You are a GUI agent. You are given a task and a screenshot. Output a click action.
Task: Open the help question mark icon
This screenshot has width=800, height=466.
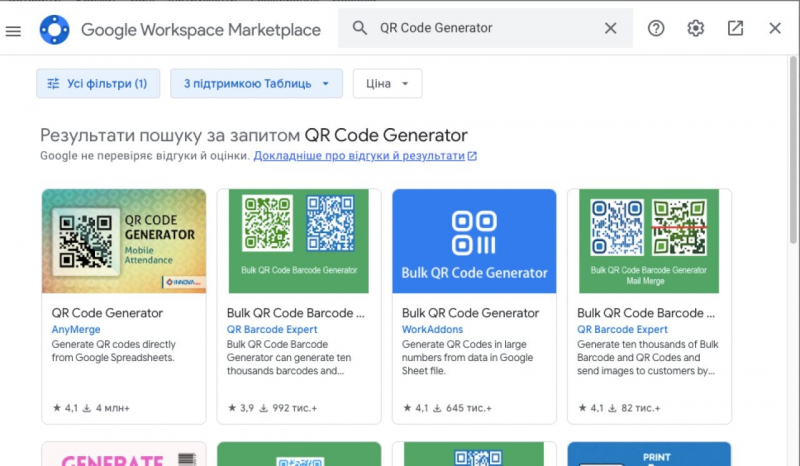click(x=656, y=28)
